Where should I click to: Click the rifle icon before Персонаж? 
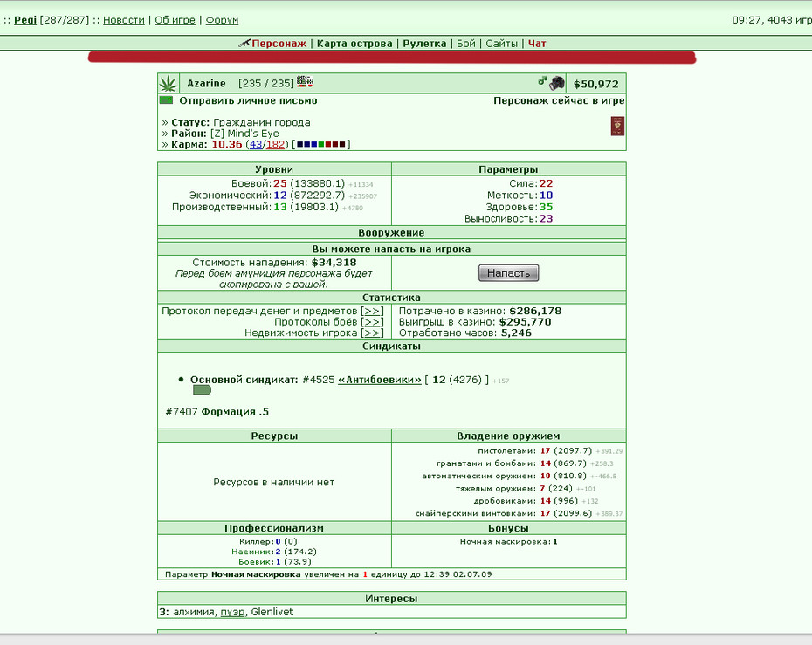[244, 43]
